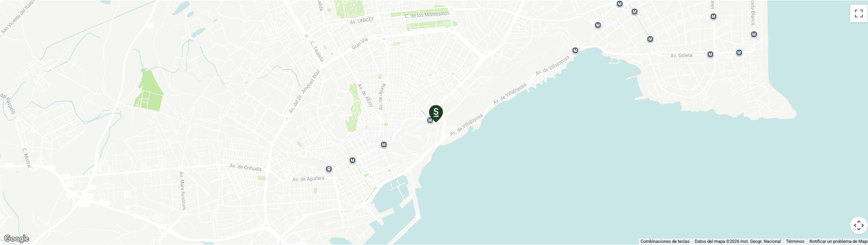Click the easternmost metro icon near Costa Blanca label
Viewport: 868px width, 245px height.
pos(754,34)
